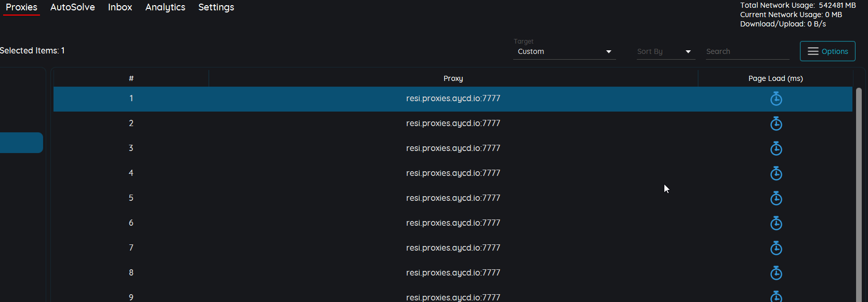
Task: Click the Page Load (ms) column header
Action: pos(775,78)
